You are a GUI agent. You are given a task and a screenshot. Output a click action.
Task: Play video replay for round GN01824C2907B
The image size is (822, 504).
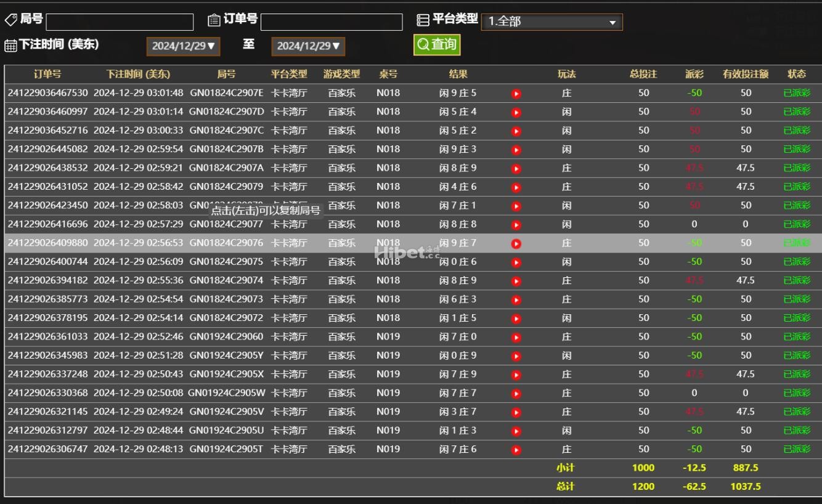pyautogui.click(x=516, y=150)
